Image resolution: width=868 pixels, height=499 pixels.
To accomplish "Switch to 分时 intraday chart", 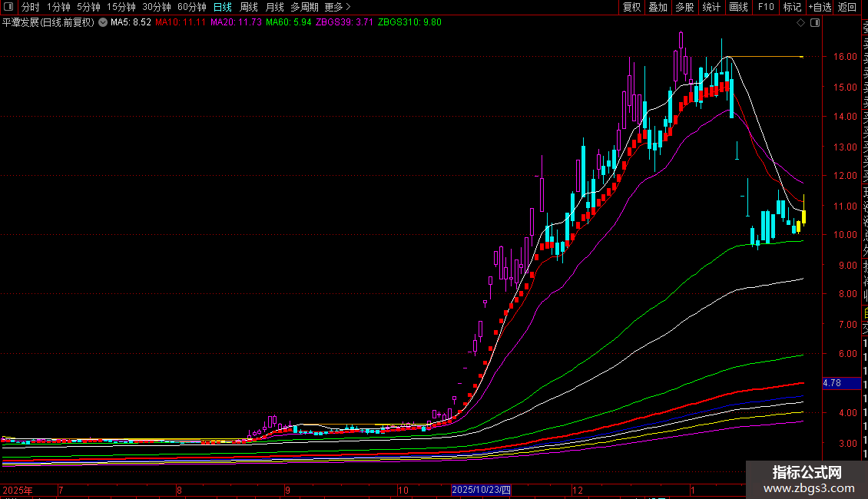I will [31, 7].
